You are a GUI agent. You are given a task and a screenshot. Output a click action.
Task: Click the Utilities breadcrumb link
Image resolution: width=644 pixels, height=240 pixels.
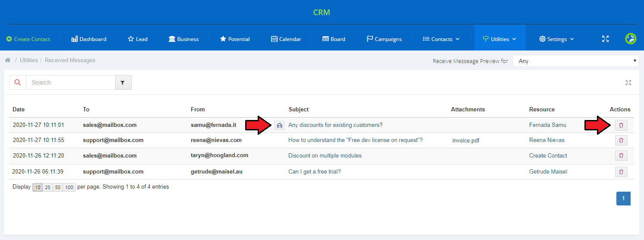pyautogui.click(x=29, y=60)
